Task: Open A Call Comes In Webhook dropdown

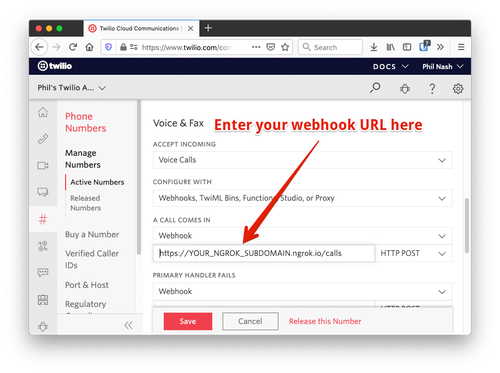Action: tap(302, 236)
